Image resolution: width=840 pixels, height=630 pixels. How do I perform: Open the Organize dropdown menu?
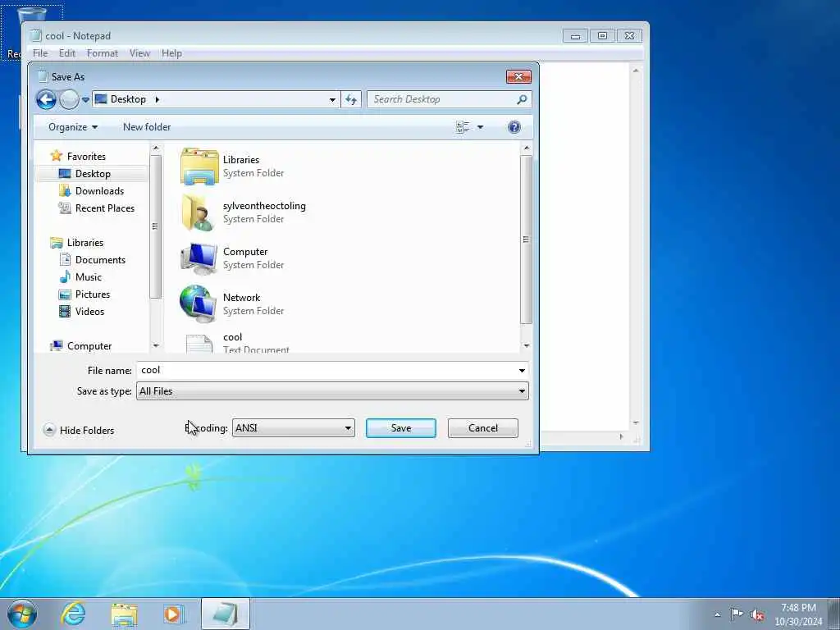(73, 127)
